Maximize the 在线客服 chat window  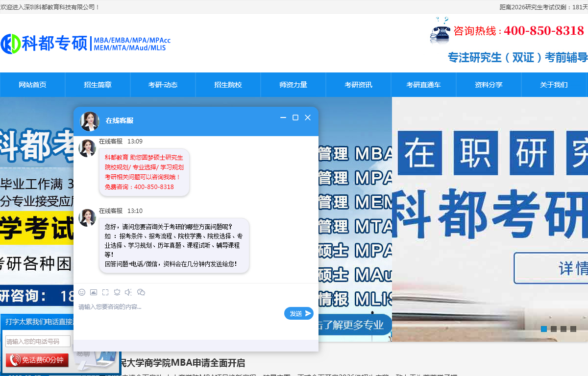[x=295, y=117]
